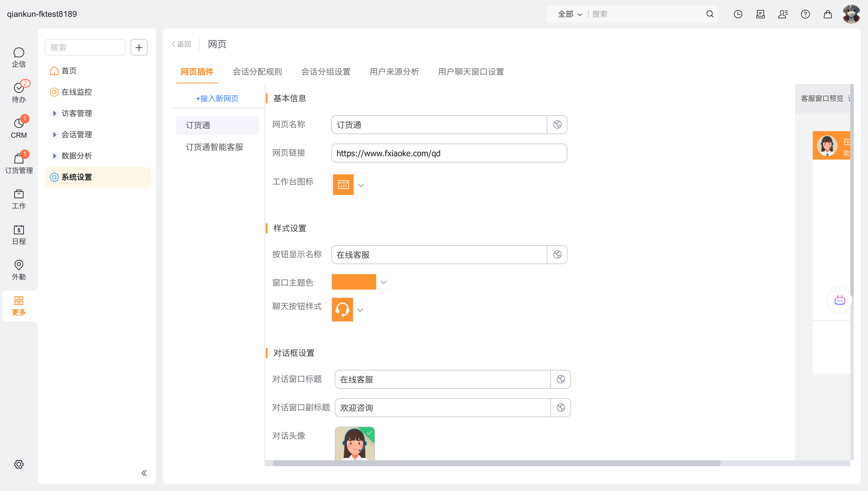868x491 pixels.
Task: Click the orange 窗口主题色 color swatch
Action: pyautogui.click(x=353, y=282)
